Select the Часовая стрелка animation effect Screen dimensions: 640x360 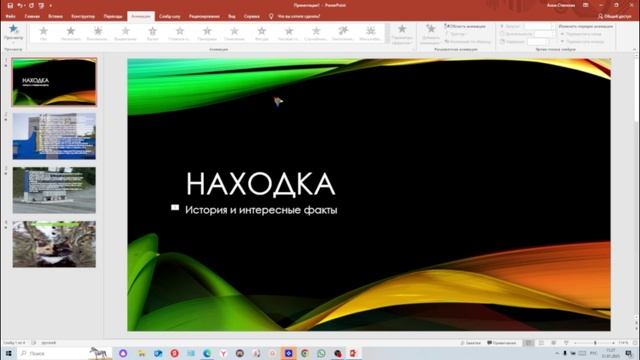point(289,33)
